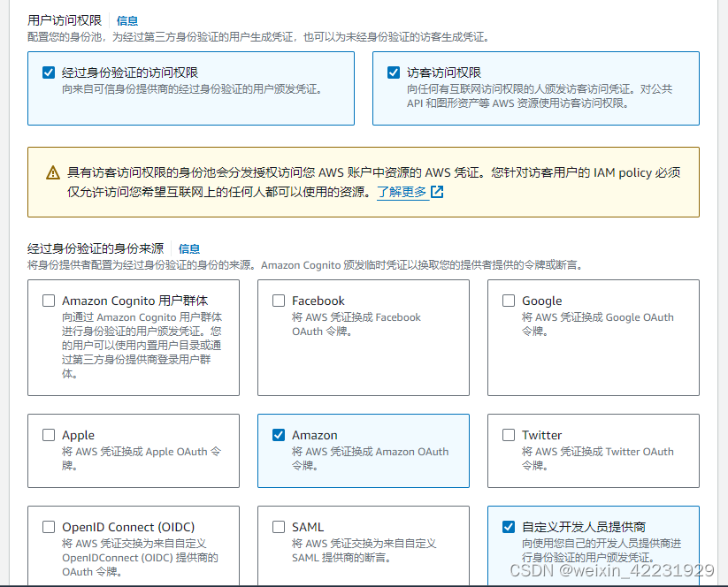
Task: Click 信息 link beside 经过身份验证的身份来源
Action: (x=188, y=248)
